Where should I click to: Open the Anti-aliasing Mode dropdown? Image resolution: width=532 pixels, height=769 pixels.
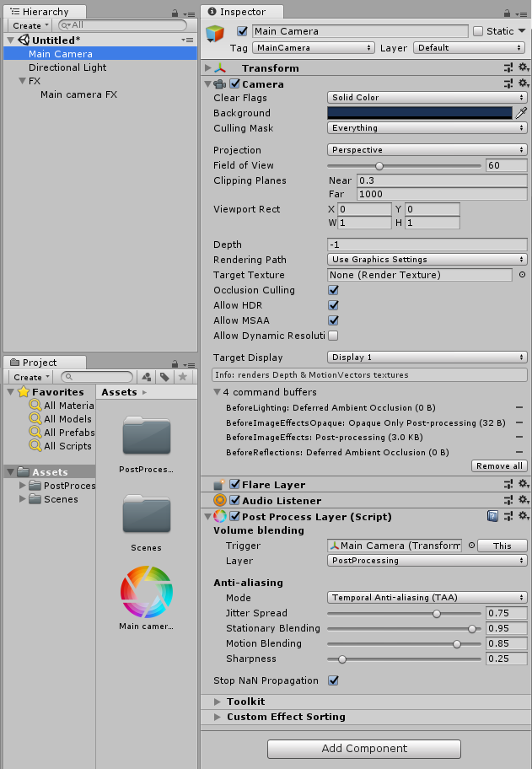click(x=427, y=597)
